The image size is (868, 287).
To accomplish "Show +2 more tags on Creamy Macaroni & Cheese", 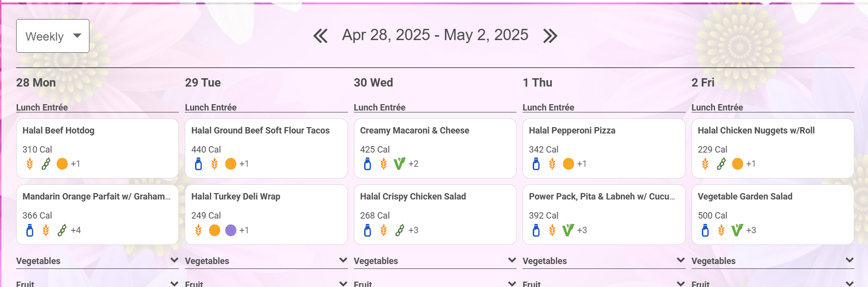I will click(x=413, y=164).
